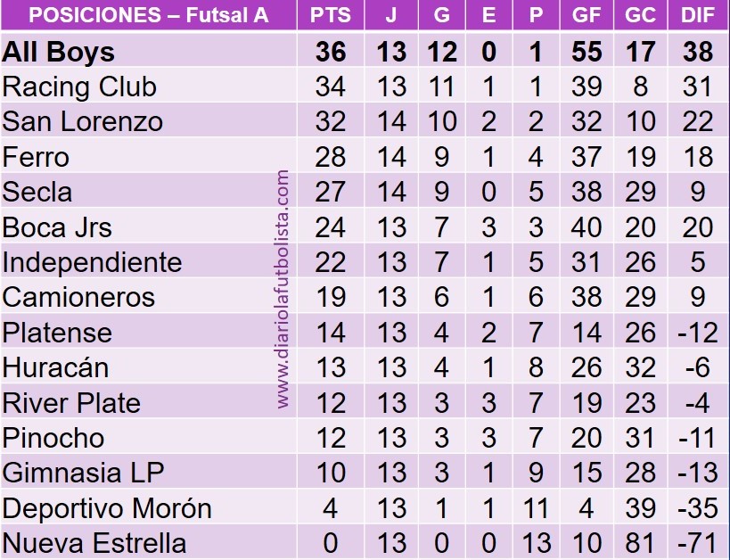Select the Independiente team name
The image size is (730, 560).
(x=92, y=262)
